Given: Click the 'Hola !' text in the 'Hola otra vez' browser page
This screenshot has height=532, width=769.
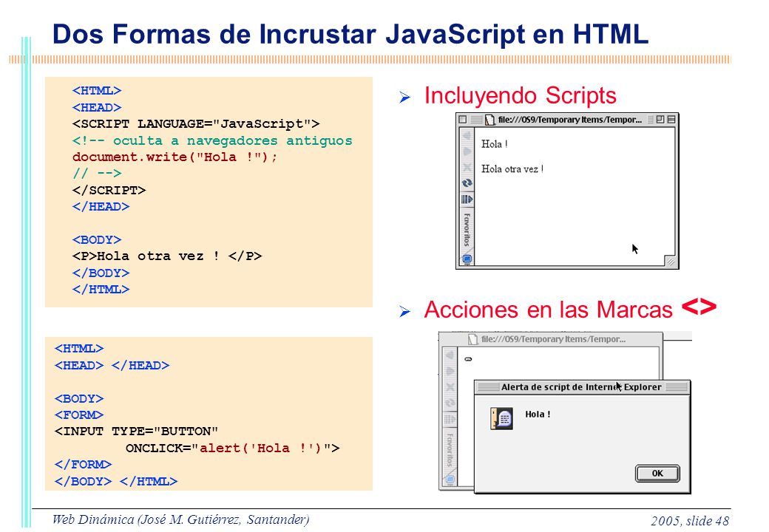Looking at the screenshot, I should pyautogui.click(x=494, y=144).
